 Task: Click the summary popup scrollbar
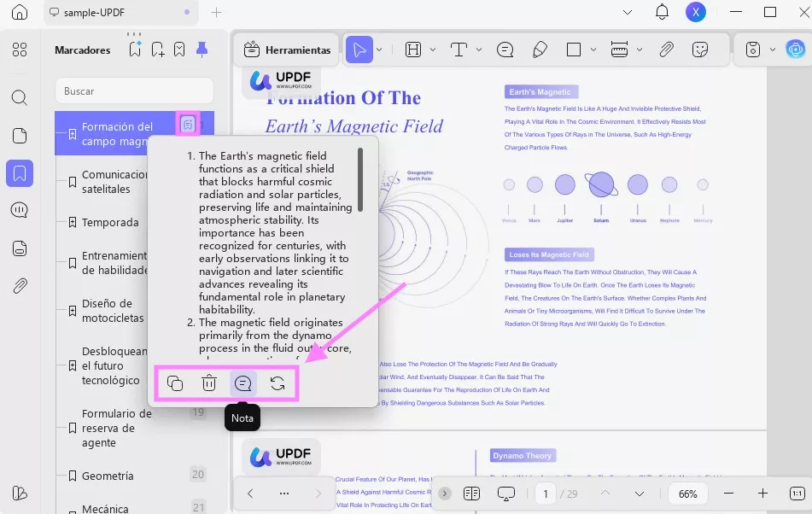point(360,179)
